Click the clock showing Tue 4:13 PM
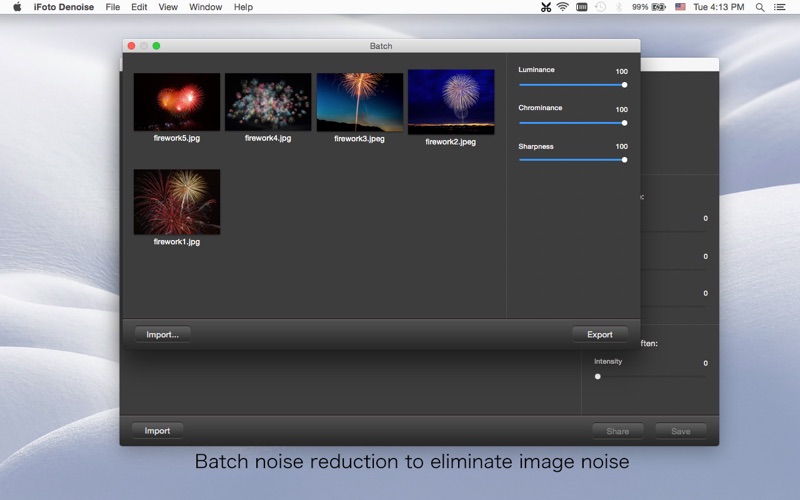The height and width of the screenshot is (500, 800). tap(718, 7)
